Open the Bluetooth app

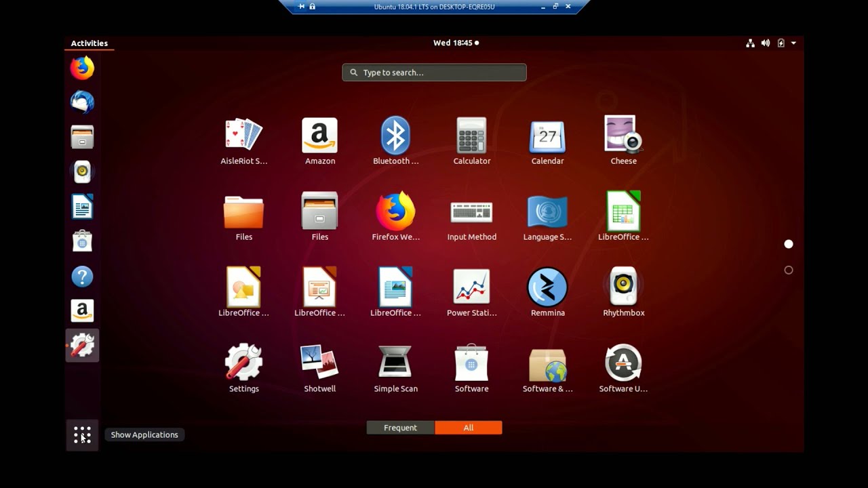396,141
